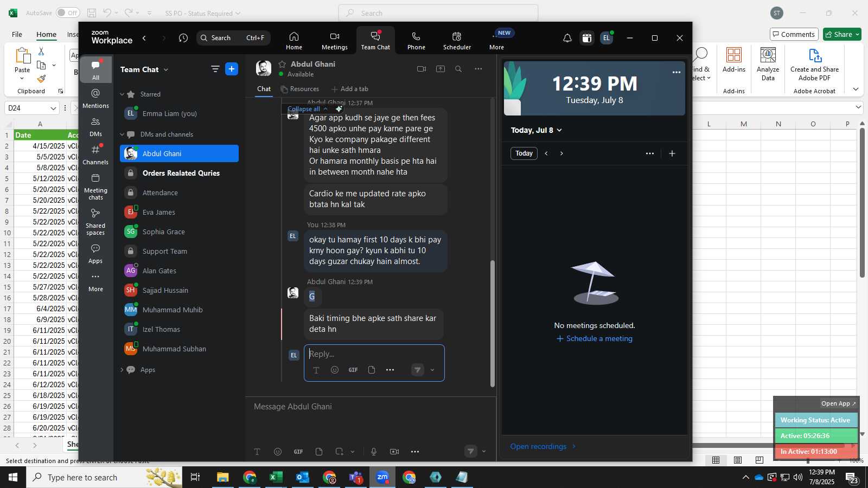The width and height of the screenshot is (868, 488).
Task: Open chat with Muhammad Muhib
Action: pos(179,310)
